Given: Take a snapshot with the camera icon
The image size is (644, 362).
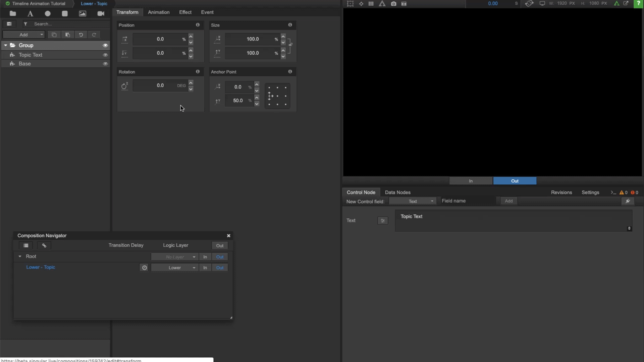Looking at the screenshot, I should [x=393, y=4].
